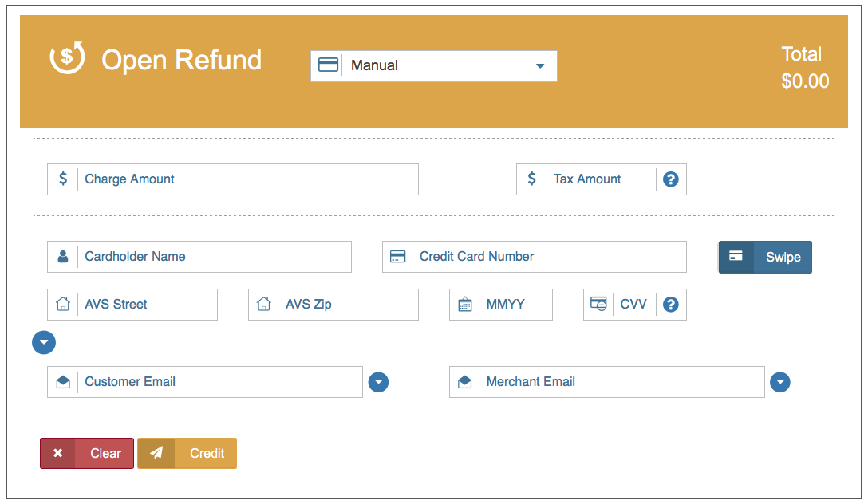Click the dollar sign icon beside Charge Amount
Viewport: 868px width, 504px height.
pyautogui.click(x=63, y=179)
